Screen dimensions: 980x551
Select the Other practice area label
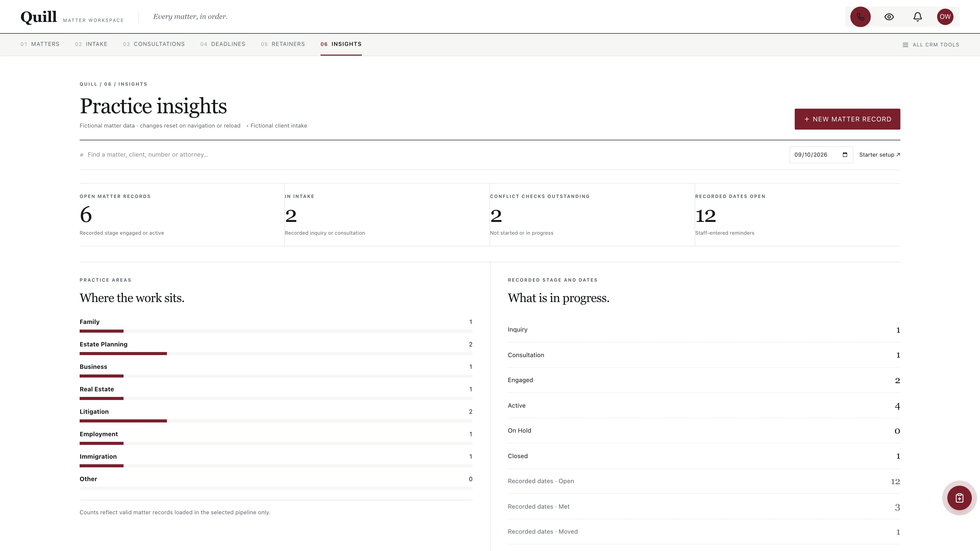(88, 479)
